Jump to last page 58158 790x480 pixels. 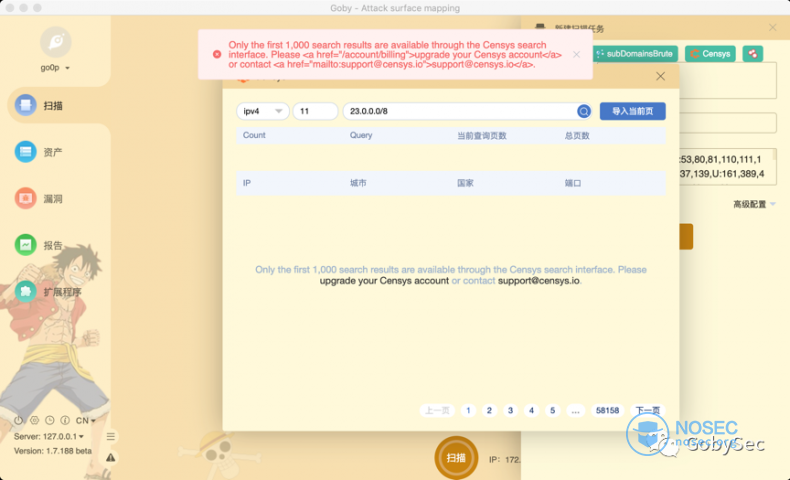coord(607,410)
